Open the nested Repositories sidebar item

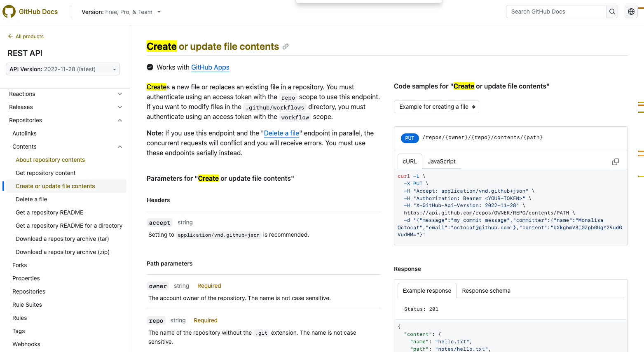pyautogui.click(x=29, y=291)
